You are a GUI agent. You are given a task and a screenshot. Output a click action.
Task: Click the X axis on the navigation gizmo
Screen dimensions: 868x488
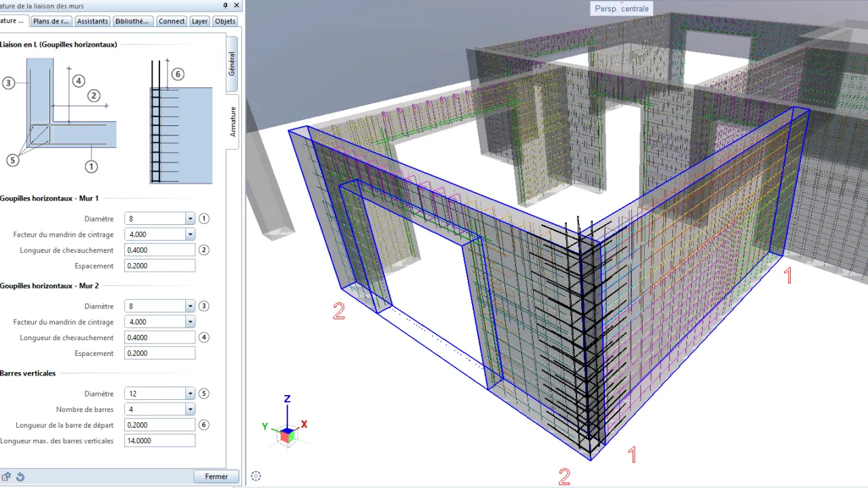coord(304,424)
